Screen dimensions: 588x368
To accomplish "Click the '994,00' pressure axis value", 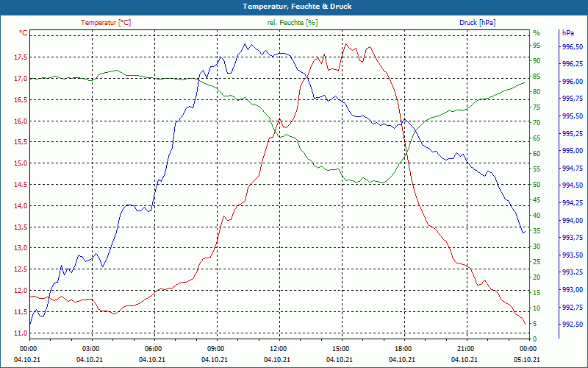I will pyautogui.click(x=573, y=220).
